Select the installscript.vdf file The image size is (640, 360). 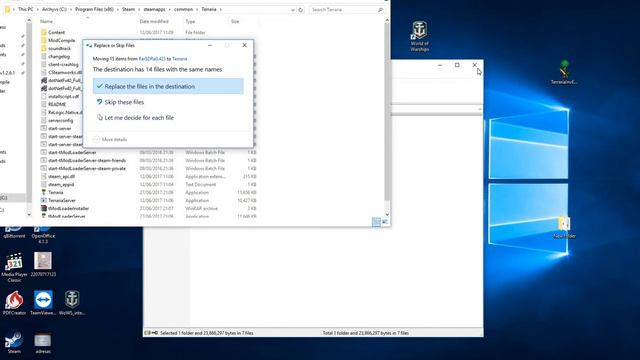(x=63, y=96)
